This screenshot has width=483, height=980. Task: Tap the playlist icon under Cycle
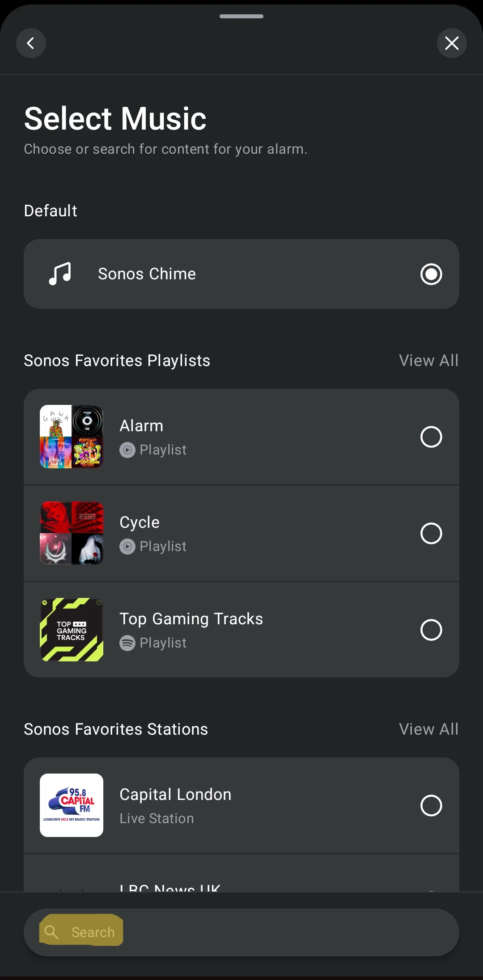pyautogui.click(x=127, y=547)
